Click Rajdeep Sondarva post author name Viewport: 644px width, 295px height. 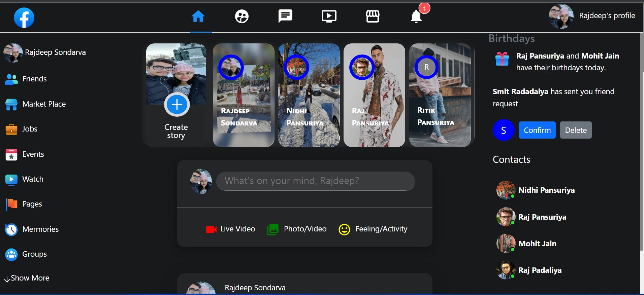pyautogui.click(x=255, y=288)
